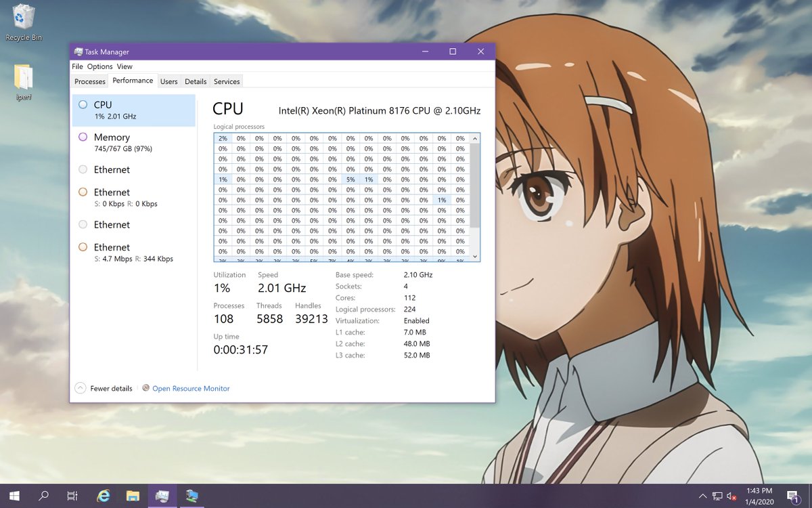Open taskbar Search magnifier
Screen dimensions: 812x508
[43, 496]
